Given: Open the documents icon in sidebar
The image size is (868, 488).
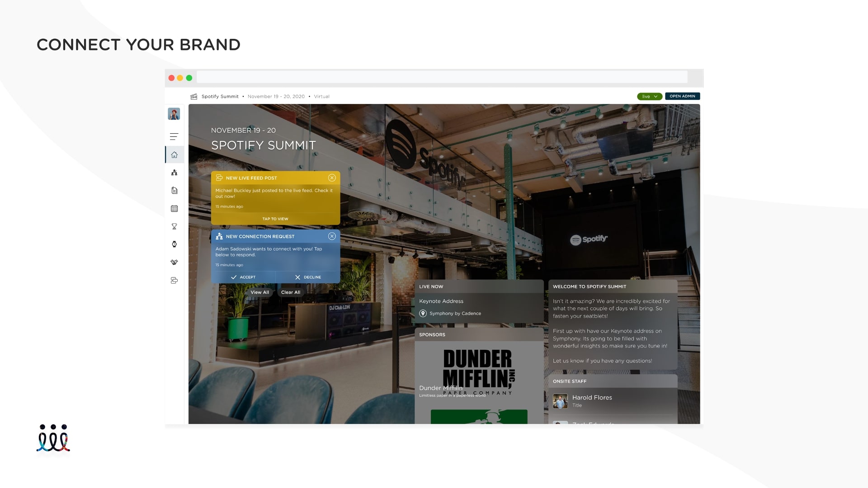Looking at the screenshot, I should coord(175,191).
